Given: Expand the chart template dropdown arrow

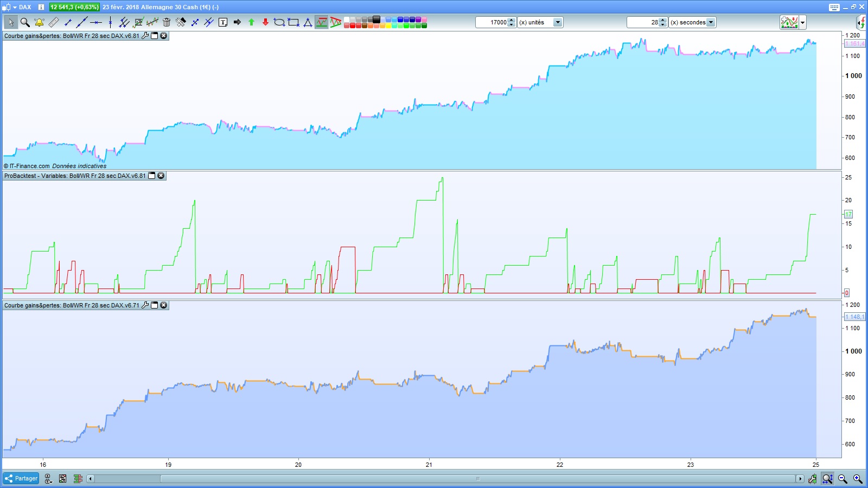Looking at the screenshot, I should click(803, 22).
